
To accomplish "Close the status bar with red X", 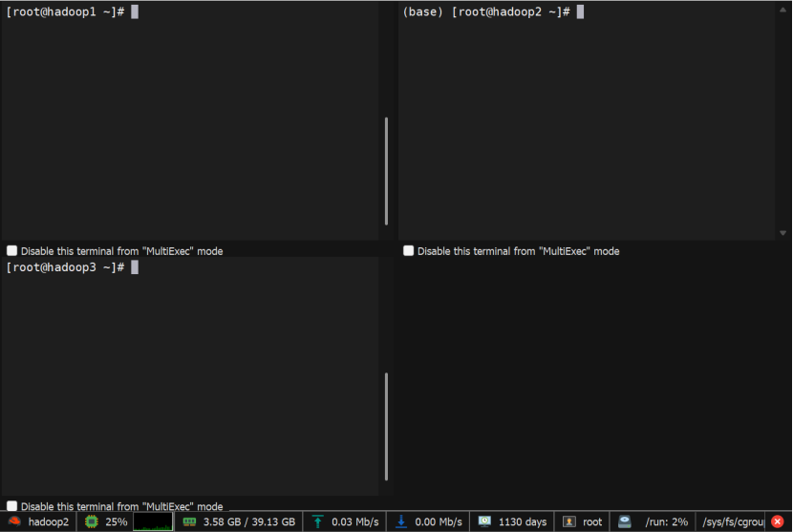I will click(x=778, y=521).
